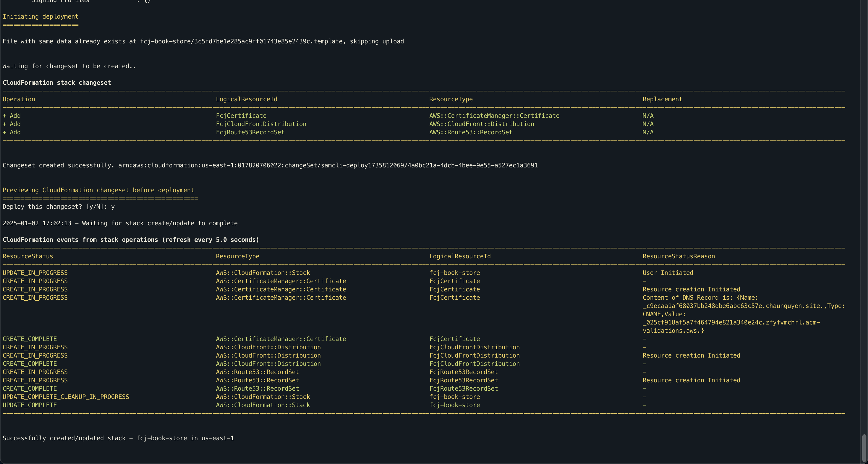This screenshot has width=868, height=464.
Task: Click the 'UPDATE_IN_PROGRESS' status
Action: pyautogui.click(x=35, y=273)
